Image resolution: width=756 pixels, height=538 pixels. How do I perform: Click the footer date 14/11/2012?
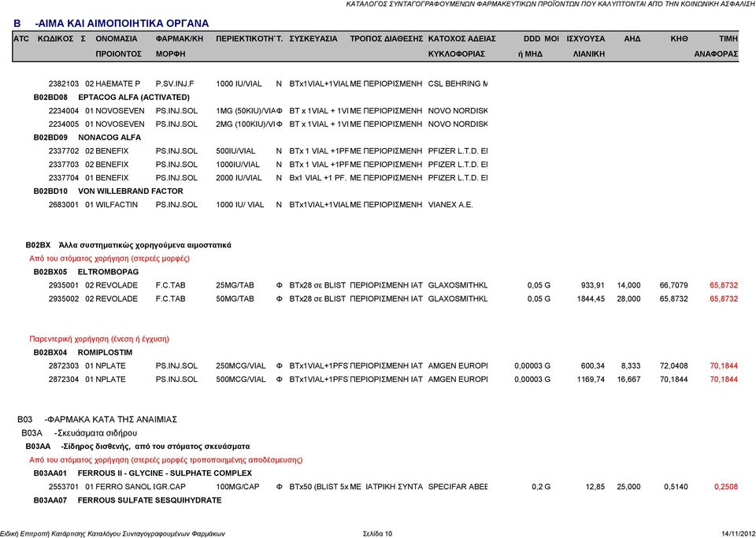[739, 533]
